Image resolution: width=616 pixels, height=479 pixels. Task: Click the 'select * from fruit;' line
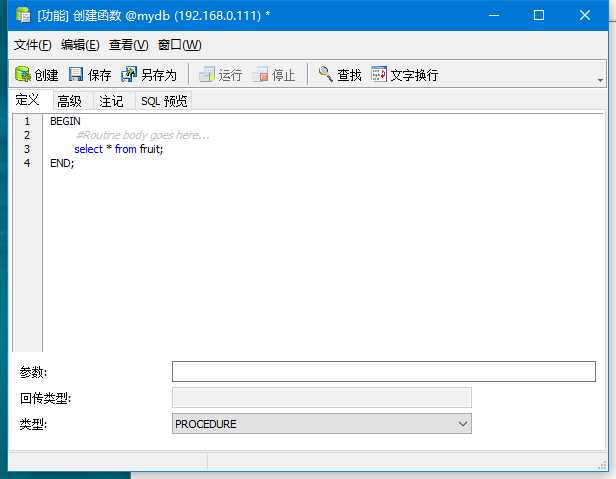click(118, 149)
